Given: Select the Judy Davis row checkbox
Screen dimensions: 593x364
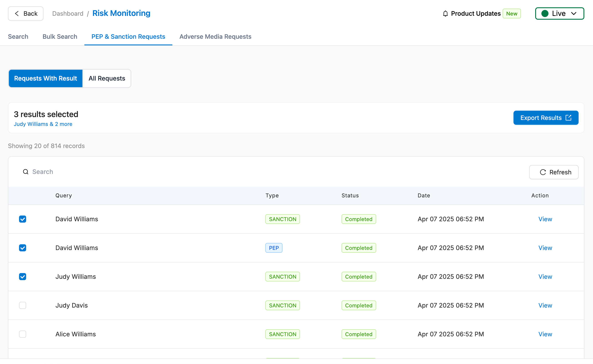Looking at the screenshot, I should 23,305.
